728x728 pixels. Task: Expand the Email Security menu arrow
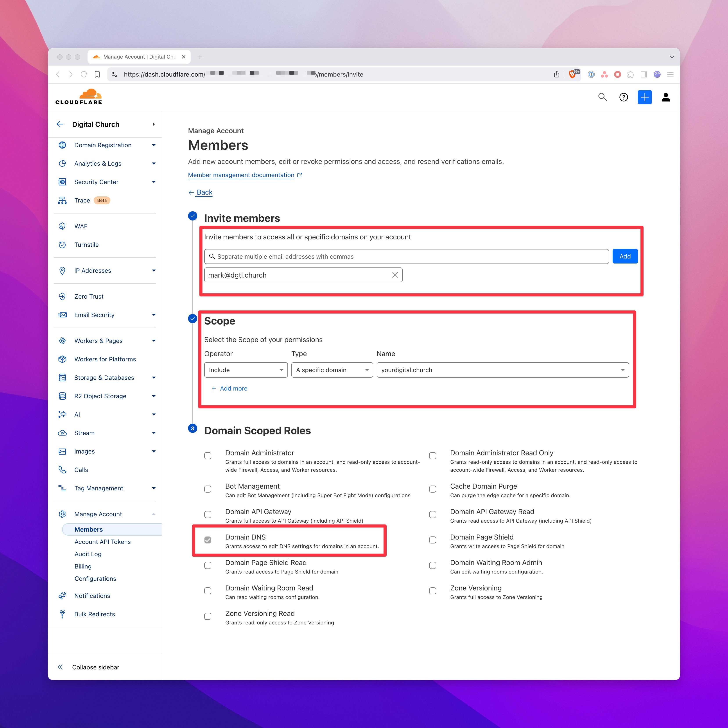pos(154,315)
